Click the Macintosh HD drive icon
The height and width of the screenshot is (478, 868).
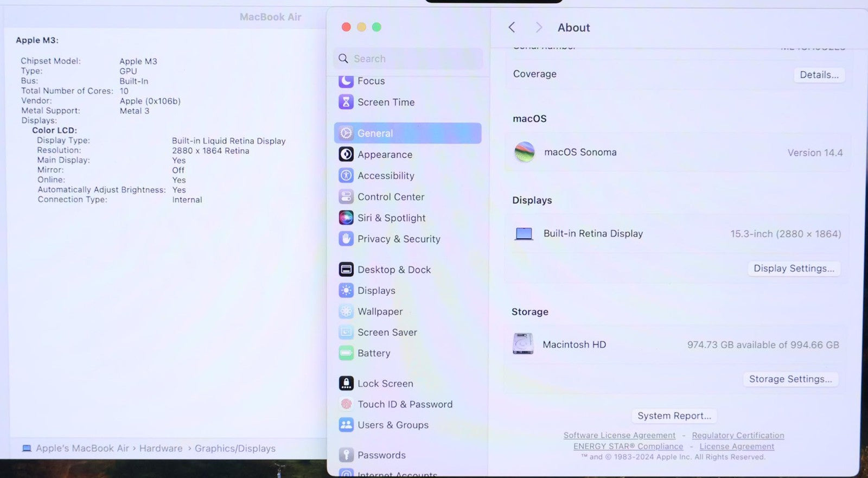[x=523, y=344]
